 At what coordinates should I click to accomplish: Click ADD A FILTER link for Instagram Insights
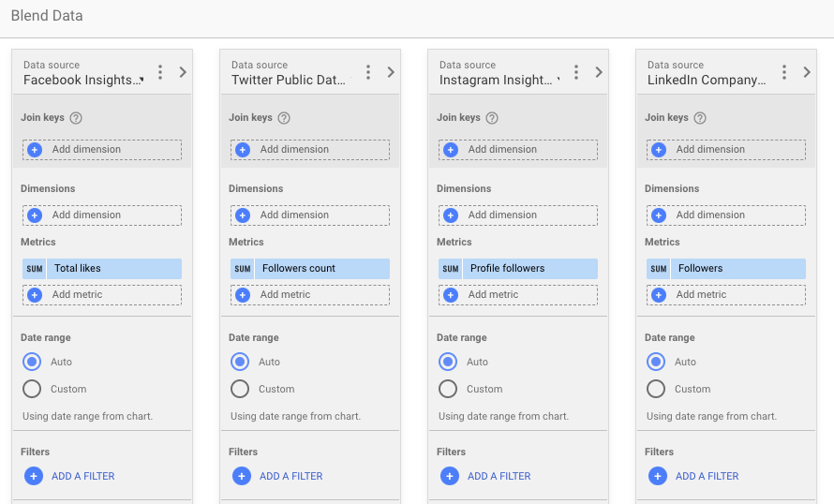pos(499,476)
